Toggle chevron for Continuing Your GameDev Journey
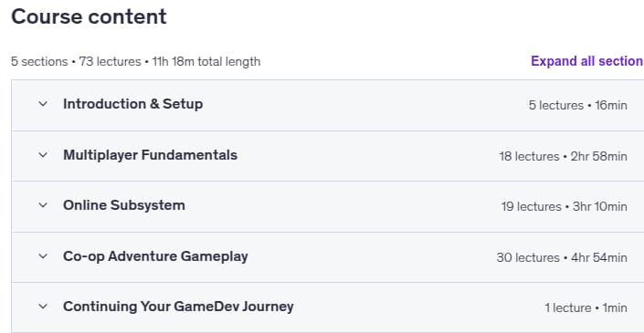Image resolution: width=644 pixels, height=333 pixels. (43, 307)
